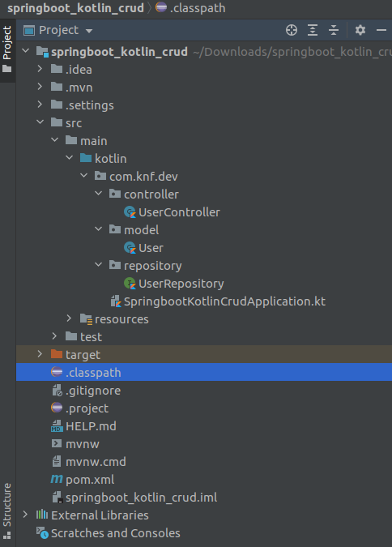
Task: Collapse the main folder
Action: pos(55,140)
